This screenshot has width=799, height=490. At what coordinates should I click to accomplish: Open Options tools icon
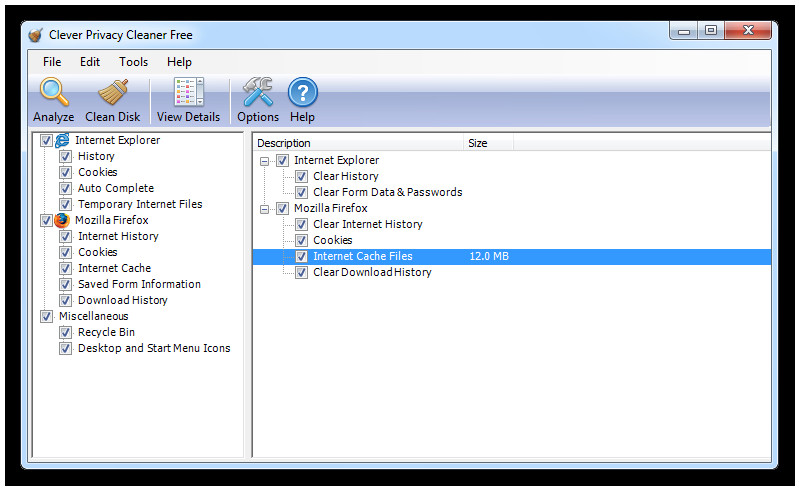click(x=257, y=92)
